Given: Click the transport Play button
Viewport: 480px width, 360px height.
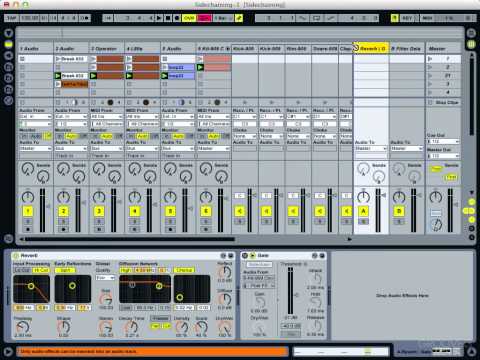Looking at the screenshot, I should [x=159, y=18].
